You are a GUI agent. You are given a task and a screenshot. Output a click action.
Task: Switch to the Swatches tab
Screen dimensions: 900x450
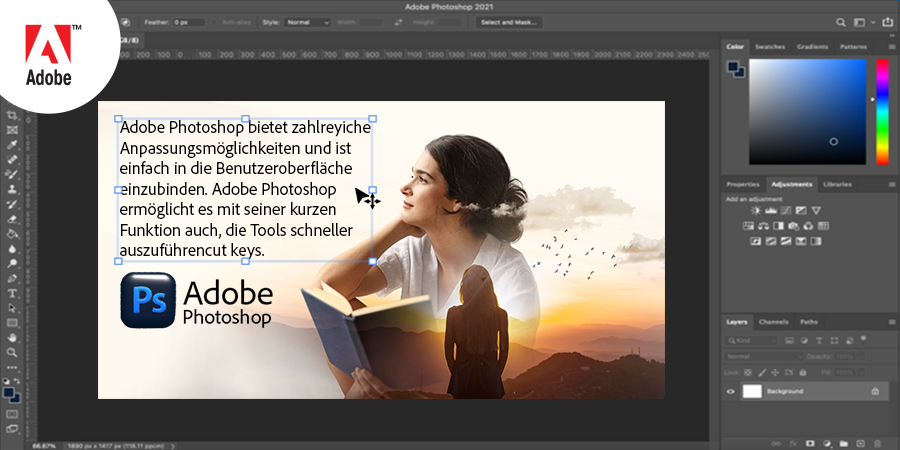click(770, 46)
